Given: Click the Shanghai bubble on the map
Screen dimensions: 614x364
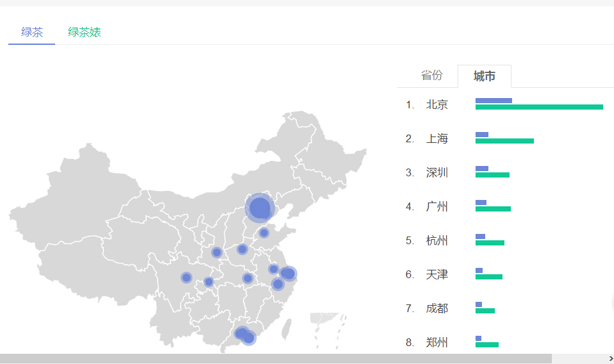Looking at the screenshot, I should pyautogui.click(x=288, y=274).
